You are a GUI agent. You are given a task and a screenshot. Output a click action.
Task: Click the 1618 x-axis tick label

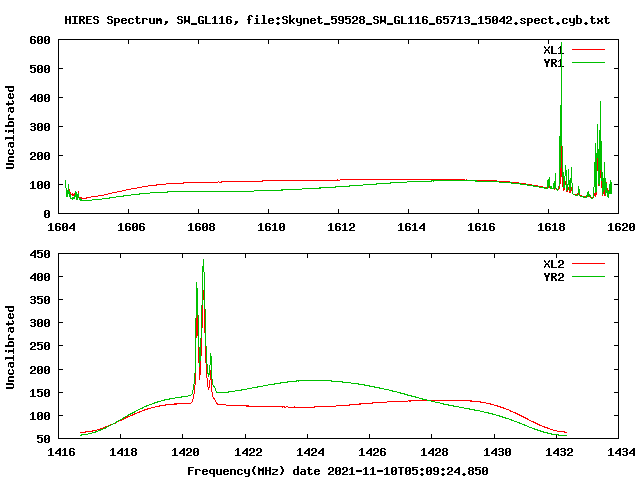(x=551, y=227)
